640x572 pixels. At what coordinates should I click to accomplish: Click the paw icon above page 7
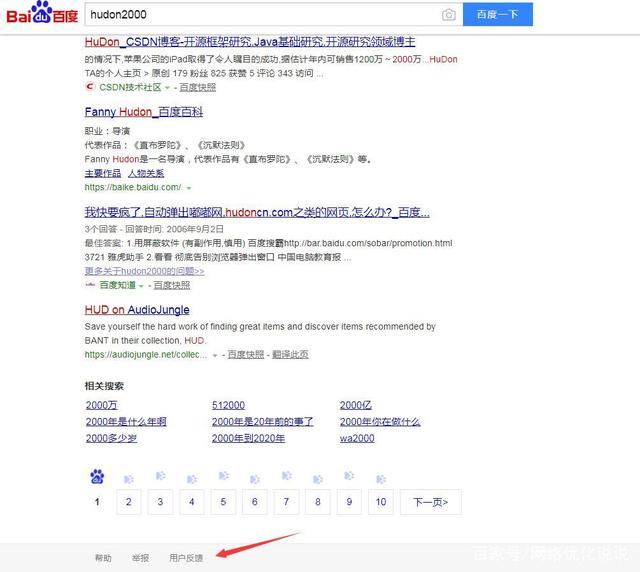click(x=287, y=476)
